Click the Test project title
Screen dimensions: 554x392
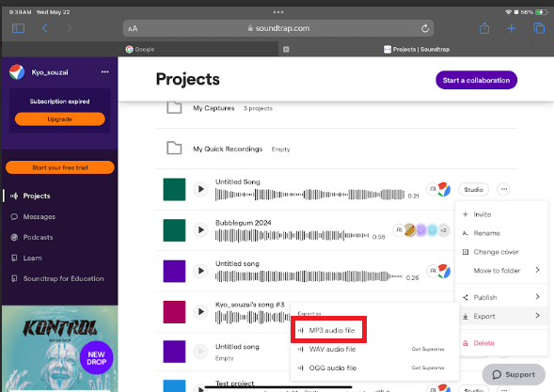tap(234, 383)
